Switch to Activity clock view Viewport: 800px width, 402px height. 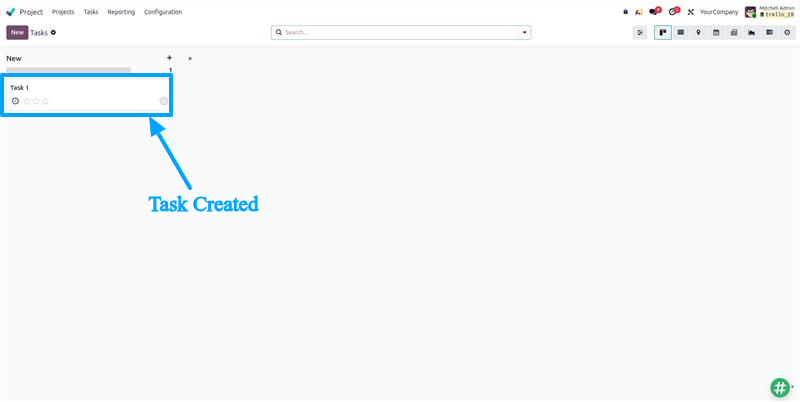pos(787,33)
